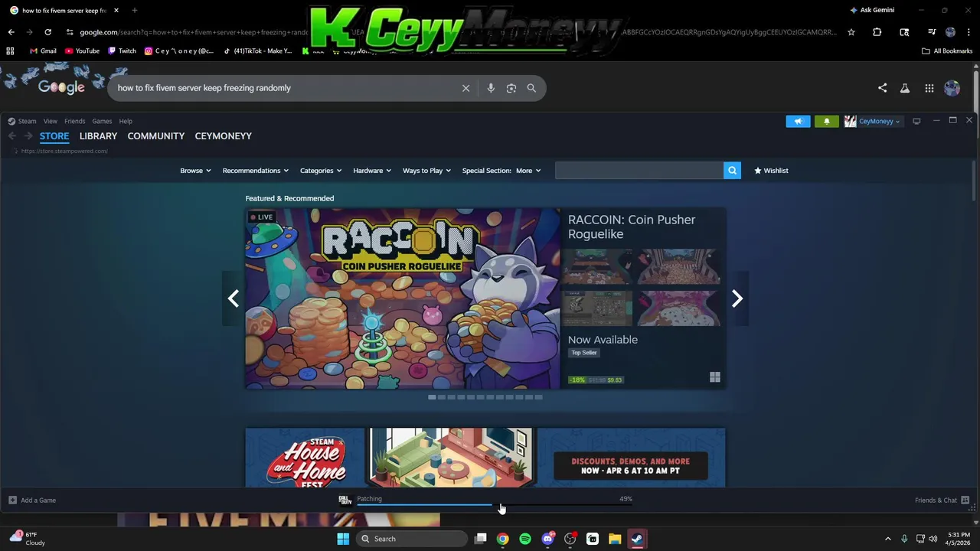The image size is (980, 551).
Task: Open the Steam menu in the menu bar
Action: click(27, 121)
